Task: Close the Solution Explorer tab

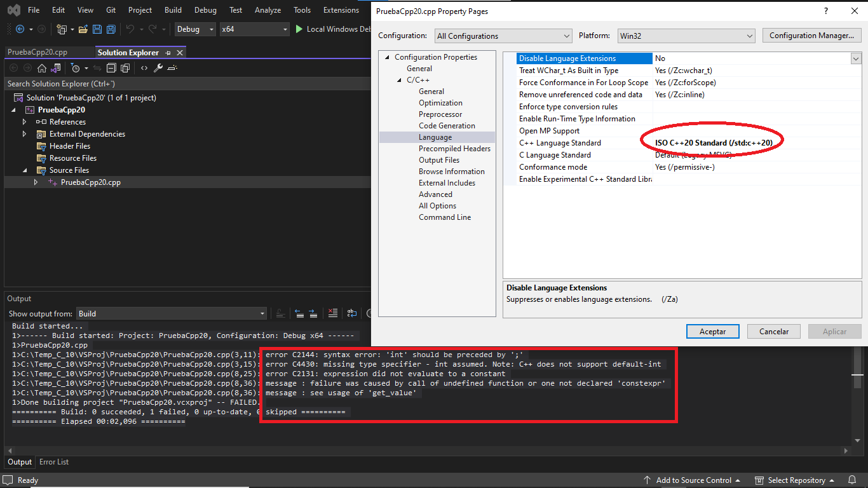Action: coord(180,53)
